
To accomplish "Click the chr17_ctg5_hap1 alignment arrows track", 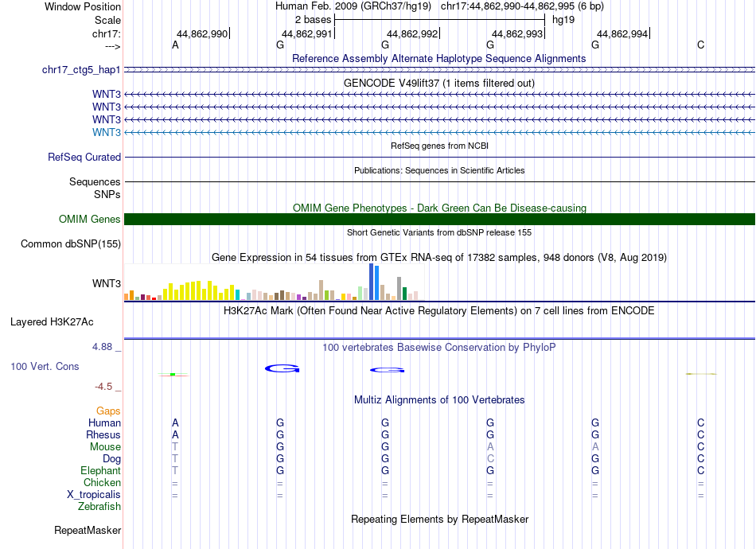I will pyautogui.click(x=440, y=70).
